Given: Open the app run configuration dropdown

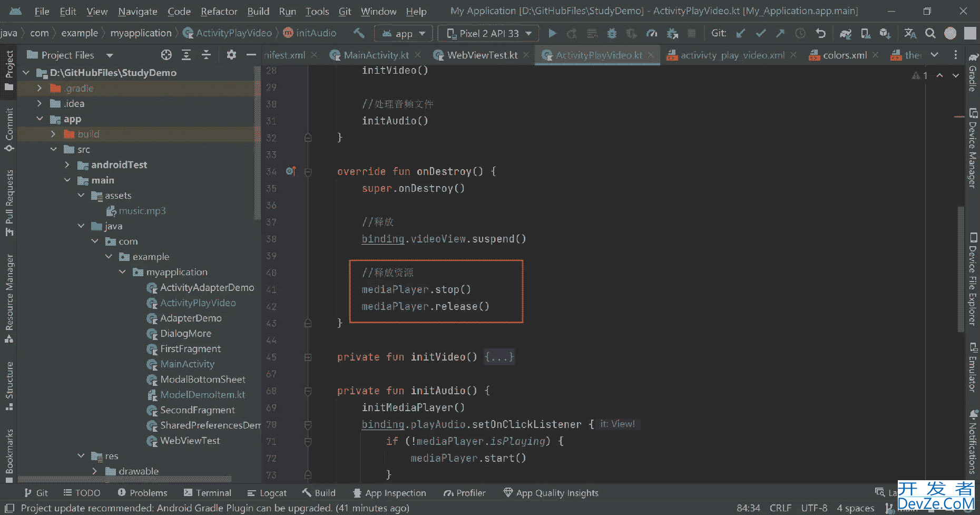Looking at the screenshot, I should (x=404, y=33).
